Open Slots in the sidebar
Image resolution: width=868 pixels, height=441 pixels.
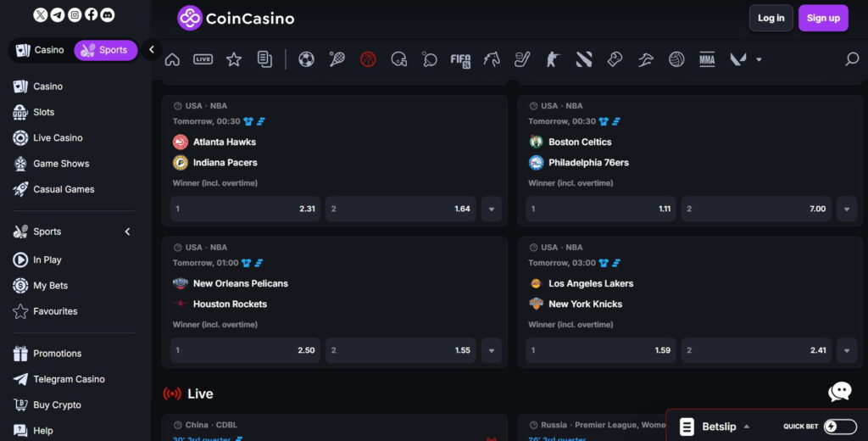pos(34,112)
